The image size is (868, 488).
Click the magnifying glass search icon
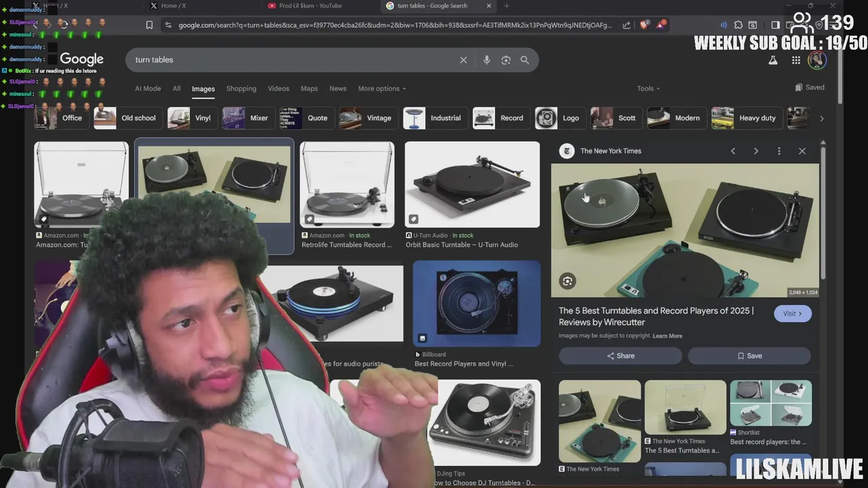pos(524,60)
